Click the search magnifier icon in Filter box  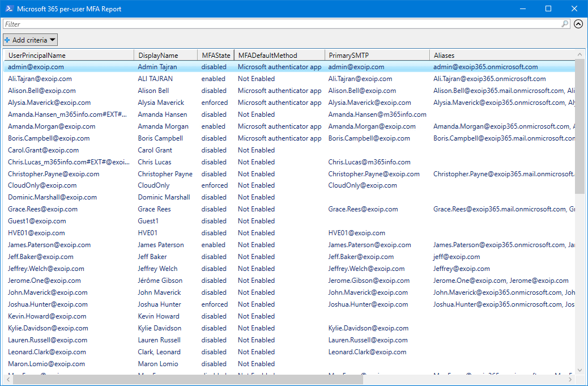point(565,24)
